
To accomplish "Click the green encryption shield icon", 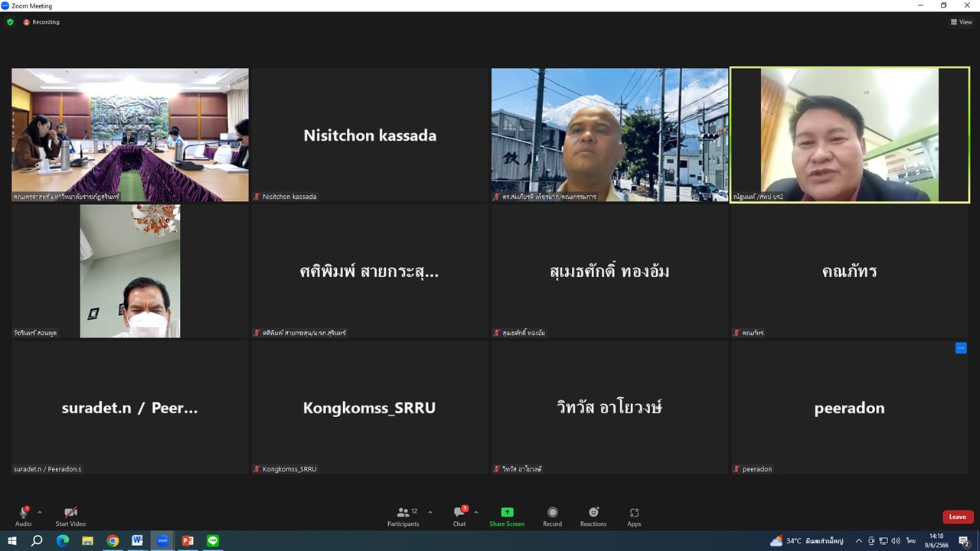I will pyautogui.click(x=10, y=22).
